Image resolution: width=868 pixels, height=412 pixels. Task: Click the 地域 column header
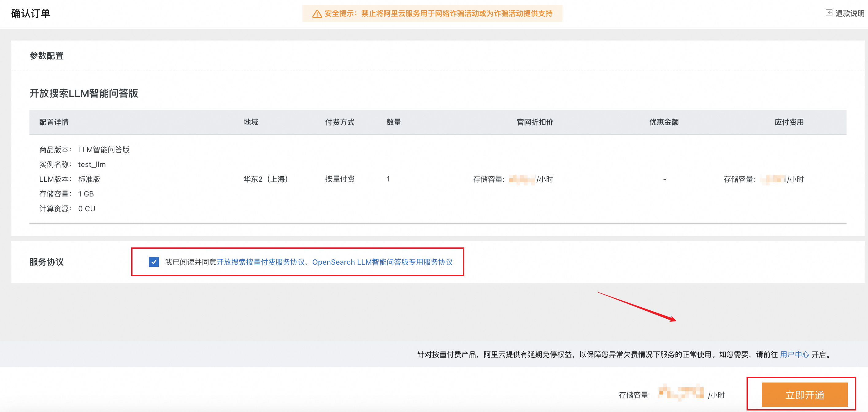(x=251, y=122)
